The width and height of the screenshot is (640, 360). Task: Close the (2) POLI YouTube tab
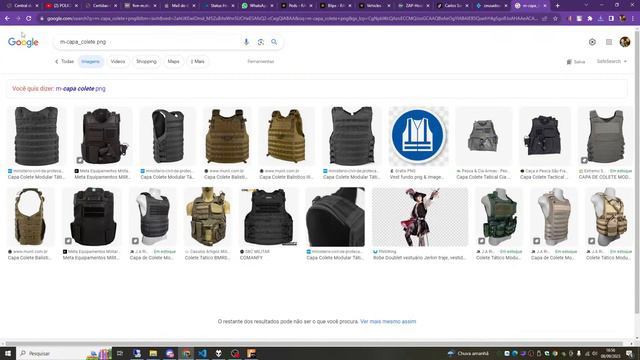pos(76,6)
